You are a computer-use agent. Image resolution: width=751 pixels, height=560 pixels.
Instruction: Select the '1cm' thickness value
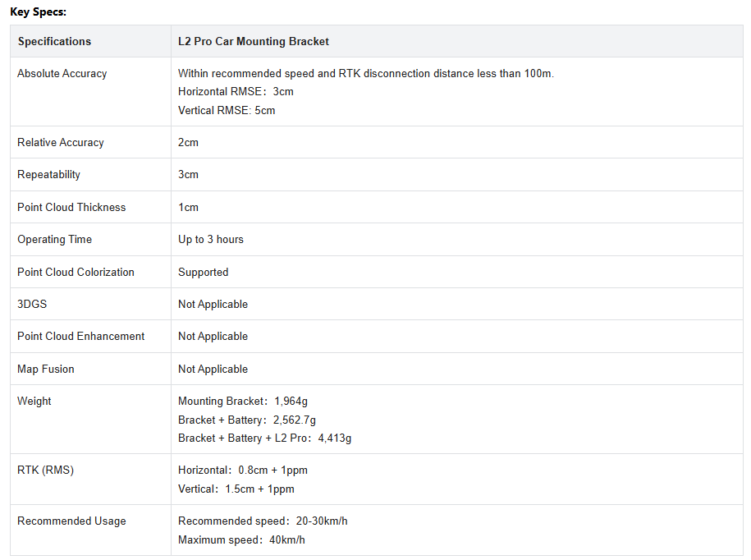click(x=188, y=208)
